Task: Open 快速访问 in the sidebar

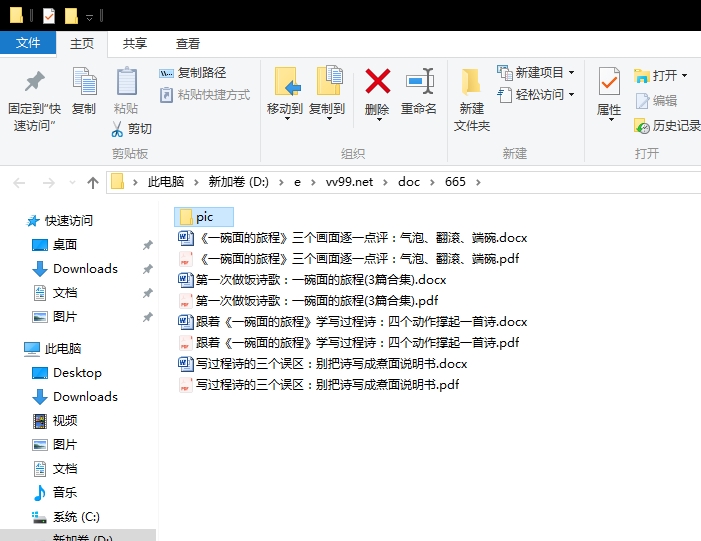Action: [x=59, y=220]
